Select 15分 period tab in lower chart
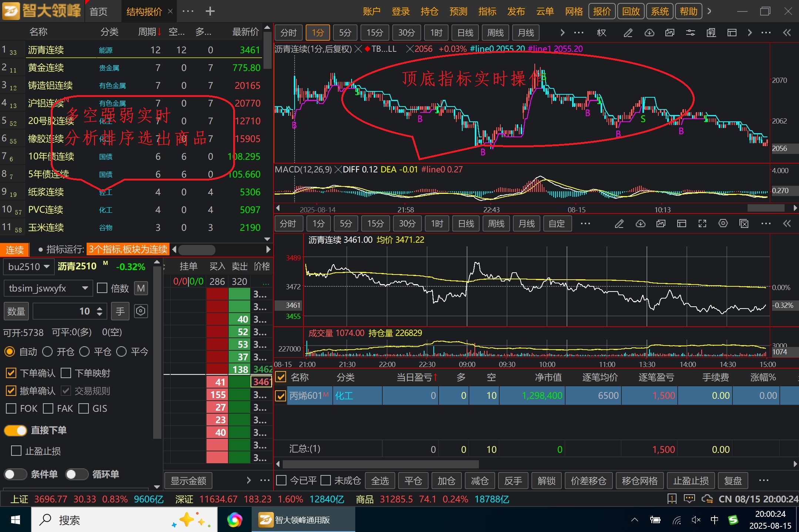The height and width of the screenshot is (532, 799). pos(375,224)
